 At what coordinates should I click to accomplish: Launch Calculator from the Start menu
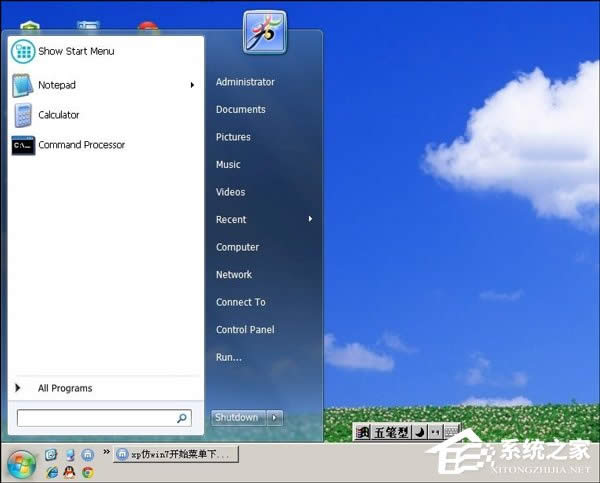(58, 115)
